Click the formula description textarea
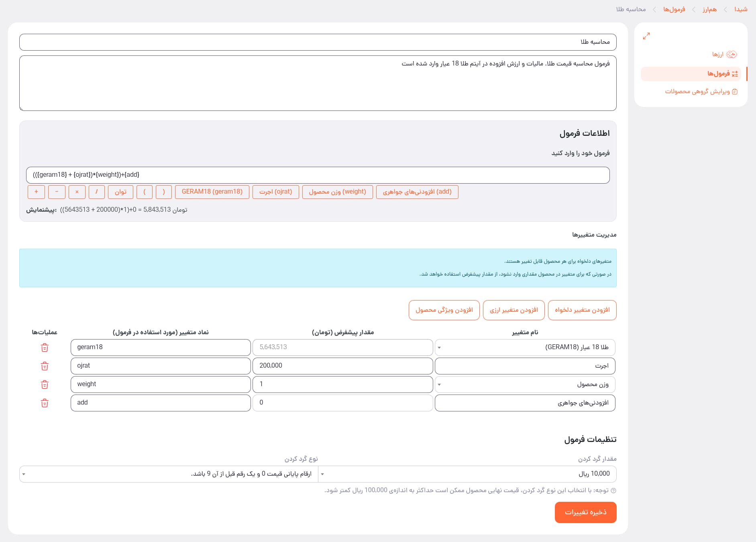Viewport: 756px width, 542px height. tap(318, 83)
